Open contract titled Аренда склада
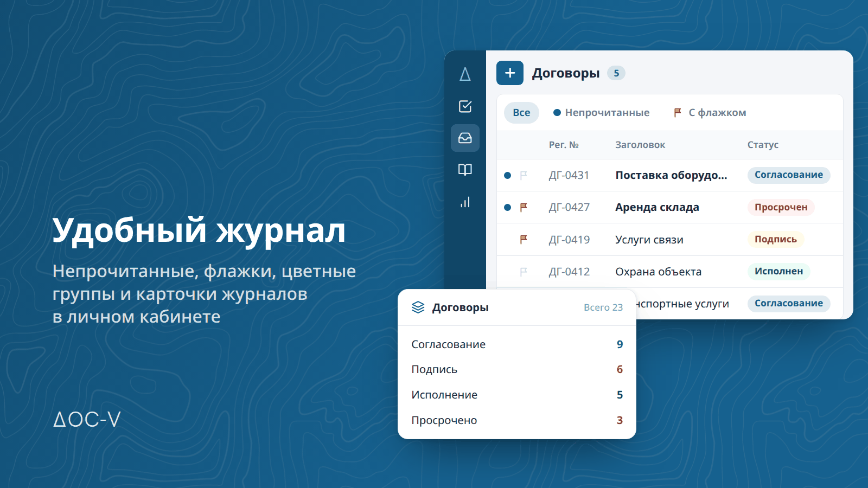Screen dimensions: 868x488 click(657, 207)
